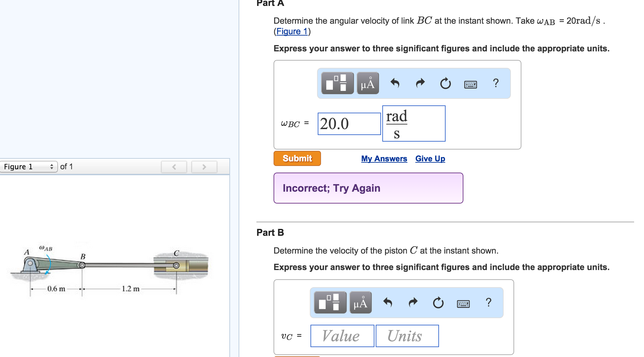Select the Value input field in Part B
Image resolution: width=644 pixels, height=357 pixels.
[342, 336]
